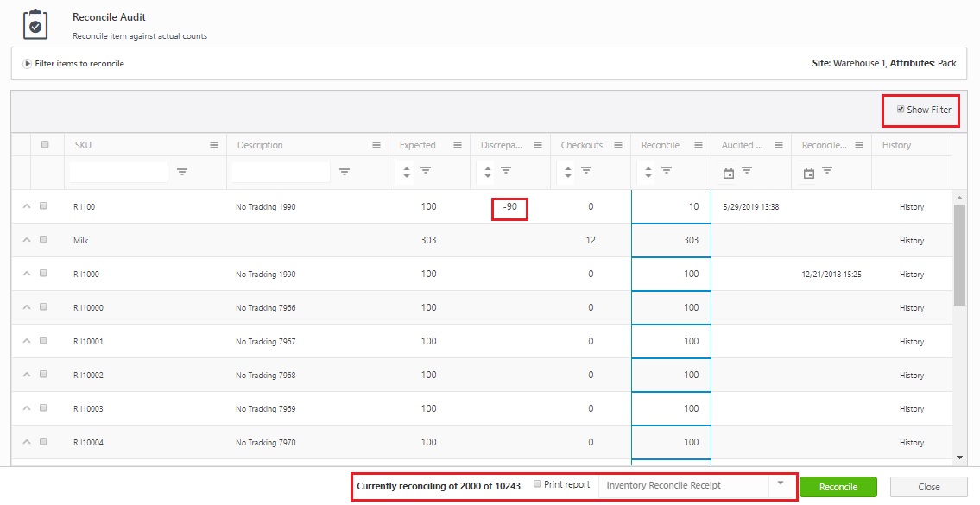
Task: Expand Filter items to reconcile section
Action: (28, 64)
